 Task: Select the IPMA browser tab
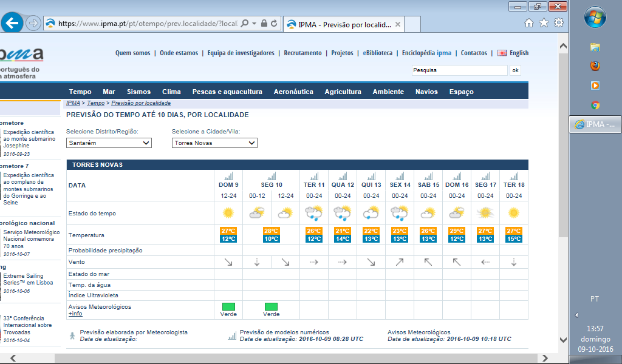(344, 24)
